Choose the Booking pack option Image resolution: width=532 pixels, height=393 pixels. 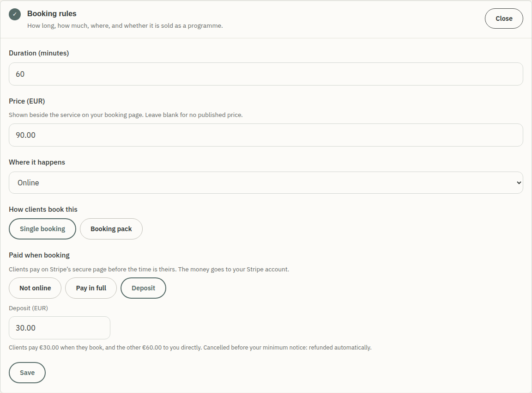pos(111,229)
